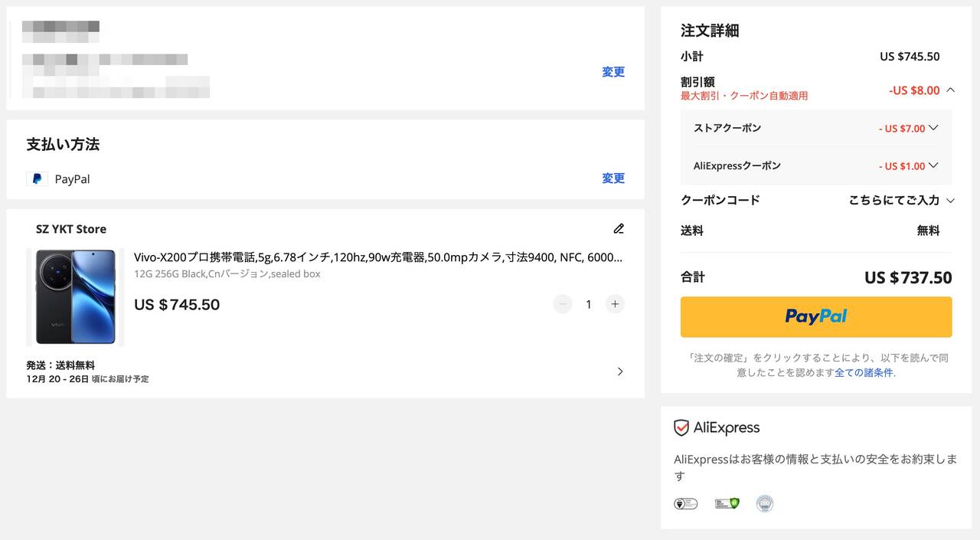Click the black oval trust badge

coord(685,503)
